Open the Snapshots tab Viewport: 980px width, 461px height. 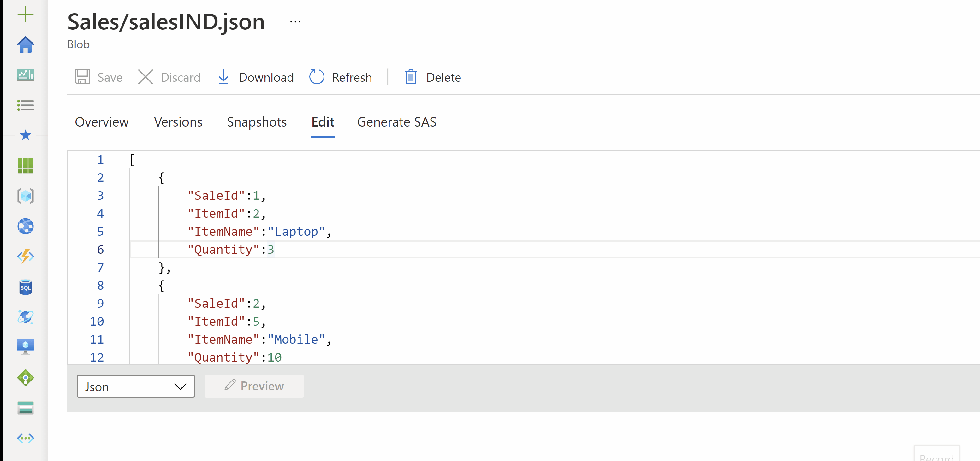[x=257, y=122]
